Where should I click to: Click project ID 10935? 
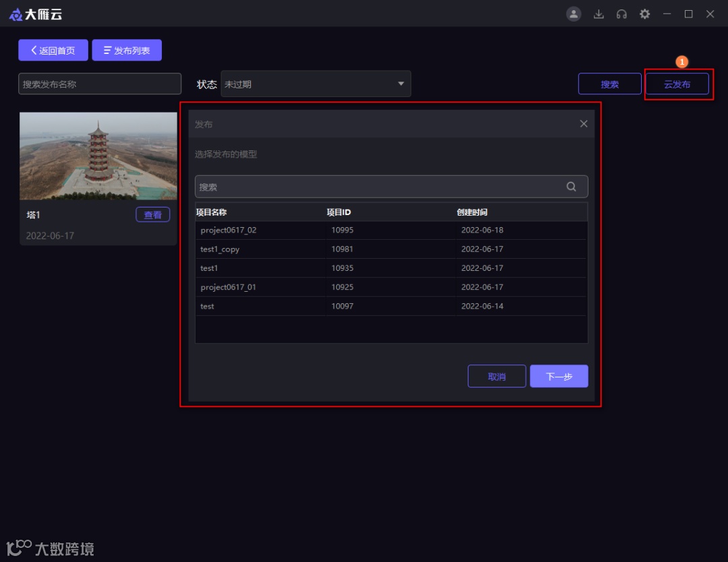342,268
